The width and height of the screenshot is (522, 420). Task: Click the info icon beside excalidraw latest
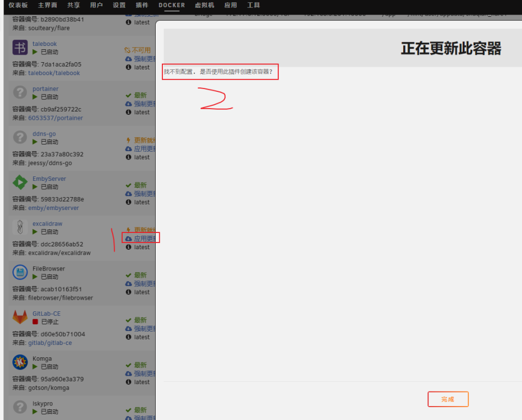pyautogui.click(x=128, y=247)
